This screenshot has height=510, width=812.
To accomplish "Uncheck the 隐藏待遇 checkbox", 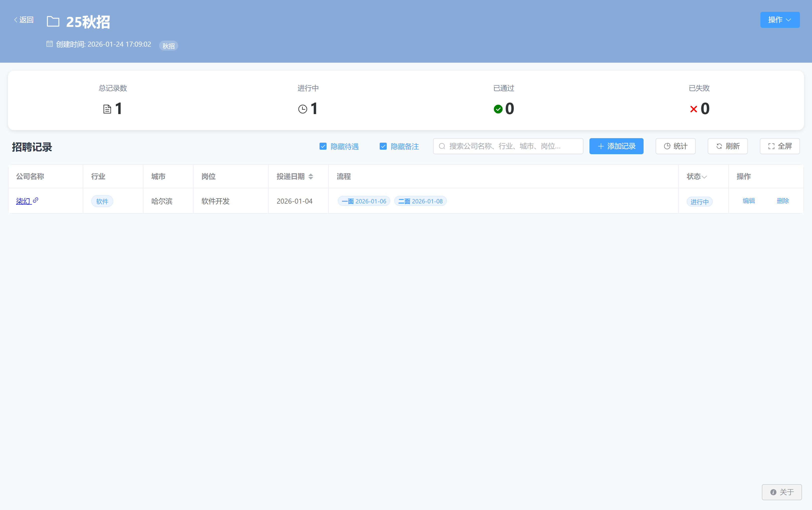I will pyautogui.click(x=323, y=146).
